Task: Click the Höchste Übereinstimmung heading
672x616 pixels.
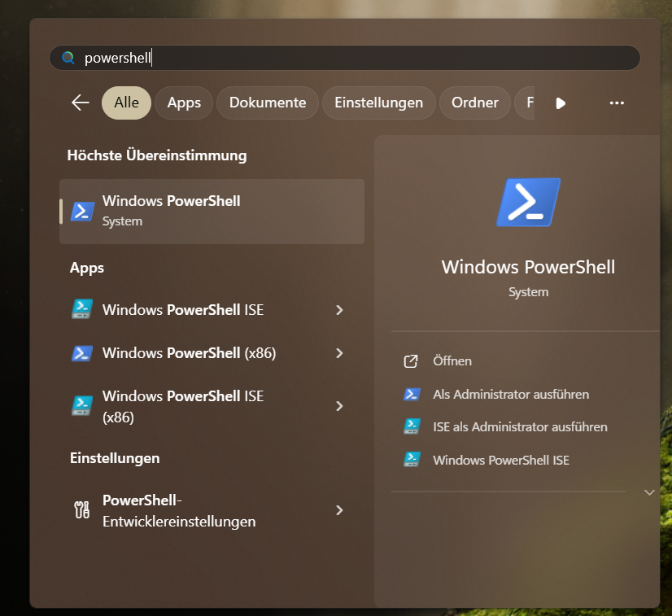Action: (157, 155)
